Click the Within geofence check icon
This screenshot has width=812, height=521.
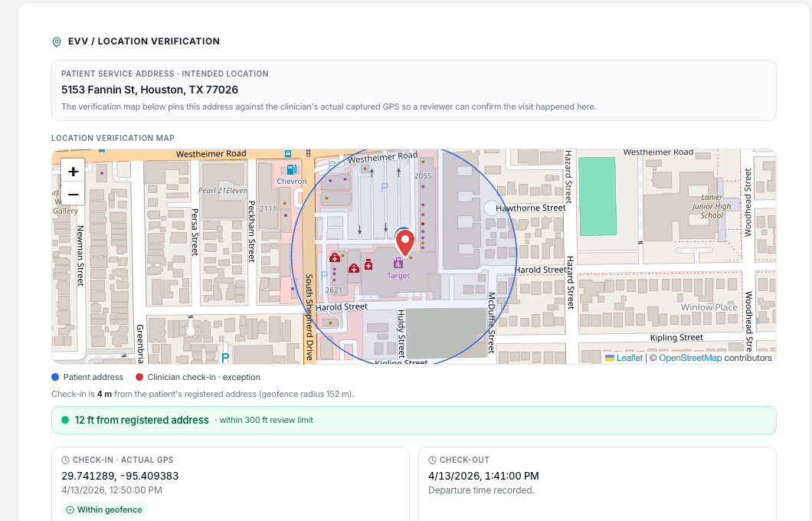(70, 510)
